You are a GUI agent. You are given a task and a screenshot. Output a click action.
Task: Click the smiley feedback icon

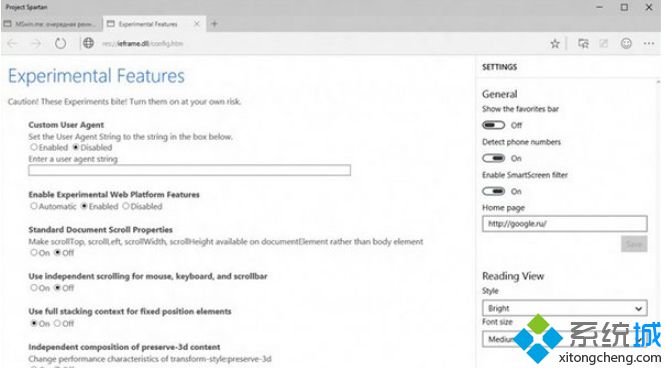pos(626,43)
